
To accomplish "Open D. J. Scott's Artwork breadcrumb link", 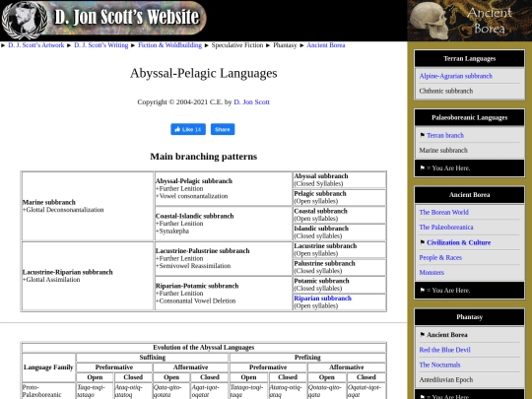I will (x=36, y=45).
